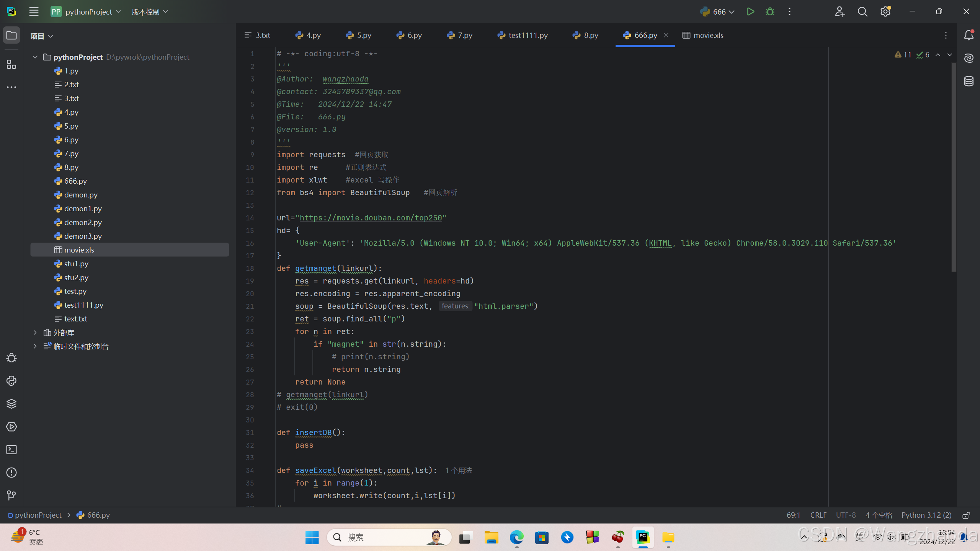Show more tool windows ellipsis
The height and width of the screenshot is (551, 980).
pyautogui.click(x=11, y=87)
